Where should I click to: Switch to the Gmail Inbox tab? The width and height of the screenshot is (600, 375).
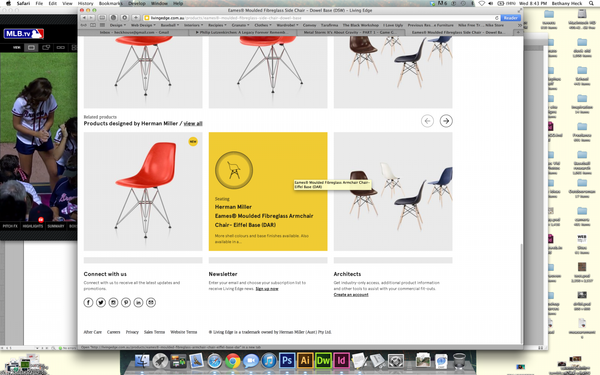click(x=134, y=33)
